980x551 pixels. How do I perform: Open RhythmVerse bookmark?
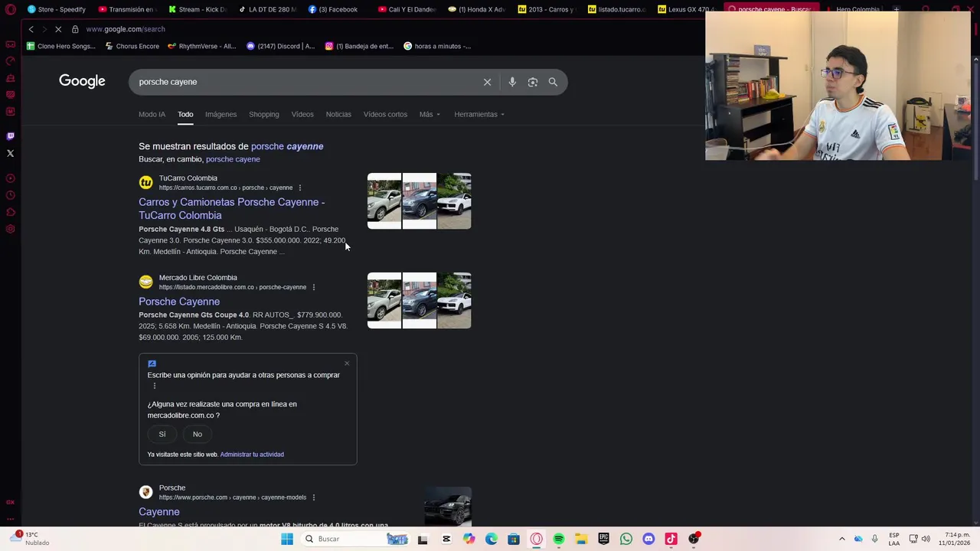tap(202, 46)
